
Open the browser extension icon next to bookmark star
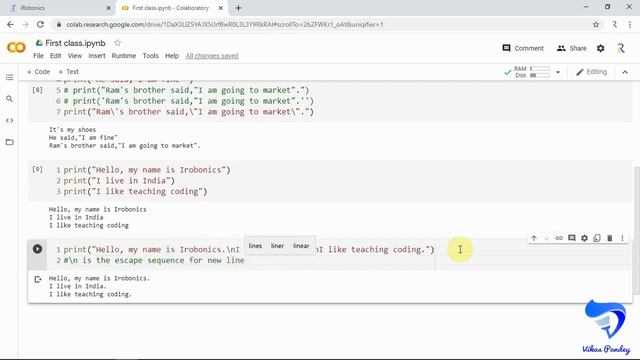[x=614, y=24]
